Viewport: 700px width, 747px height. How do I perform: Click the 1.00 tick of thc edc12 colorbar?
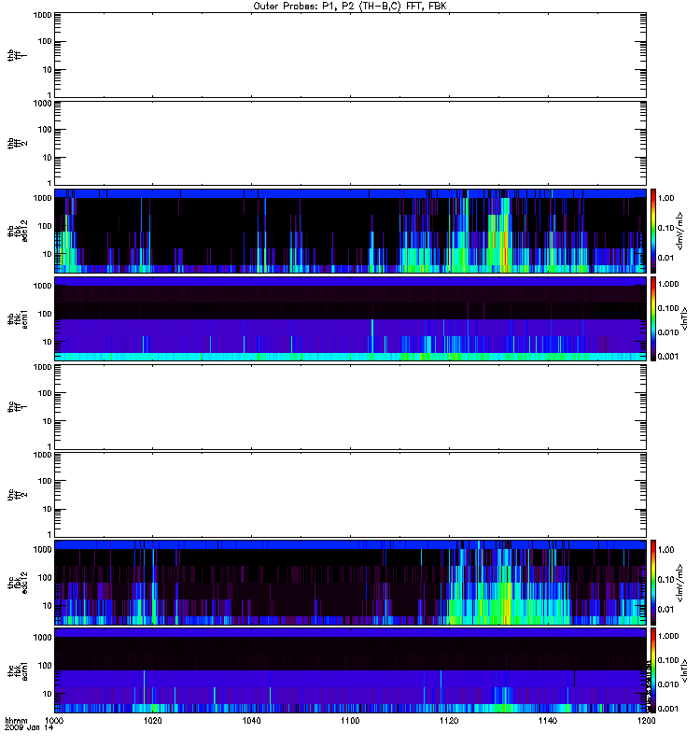click(666, 550)
